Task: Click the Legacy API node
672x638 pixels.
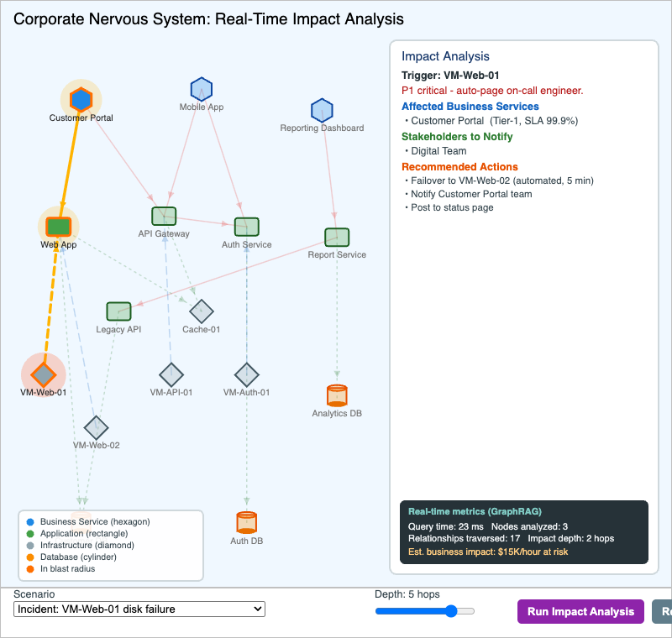Action: pyautogui.click(x=118, y=311)
